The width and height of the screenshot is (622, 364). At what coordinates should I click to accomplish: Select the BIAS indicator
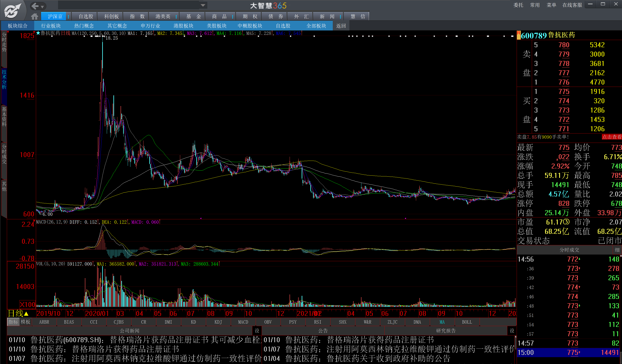tap(69, 322)
